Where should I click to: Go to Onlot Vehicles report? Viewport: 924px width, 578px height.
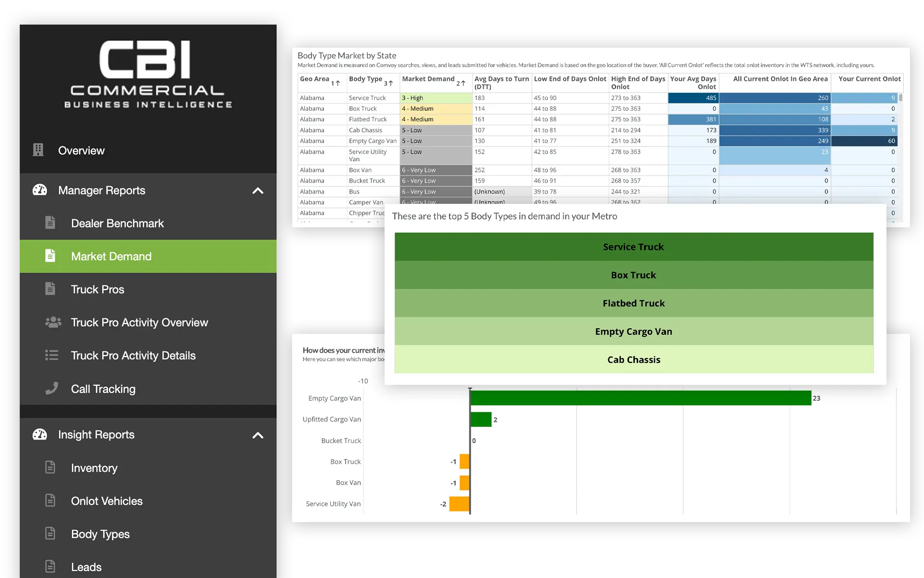click(x=107, y=501)
